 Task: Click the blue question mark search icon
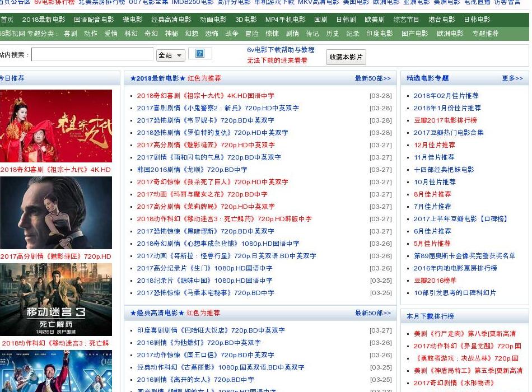[200, 53]
